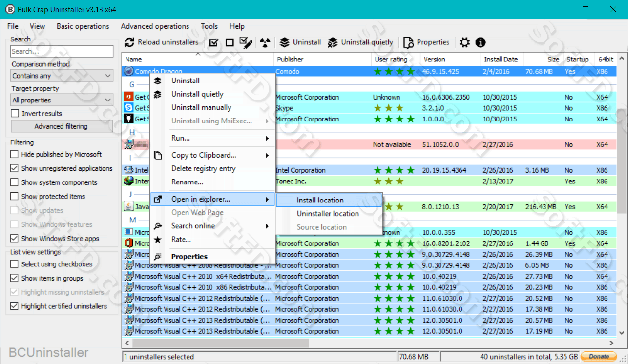Click the Skype icon in the list
This screenshot has height=364, width=628.
tap(128, 108)
